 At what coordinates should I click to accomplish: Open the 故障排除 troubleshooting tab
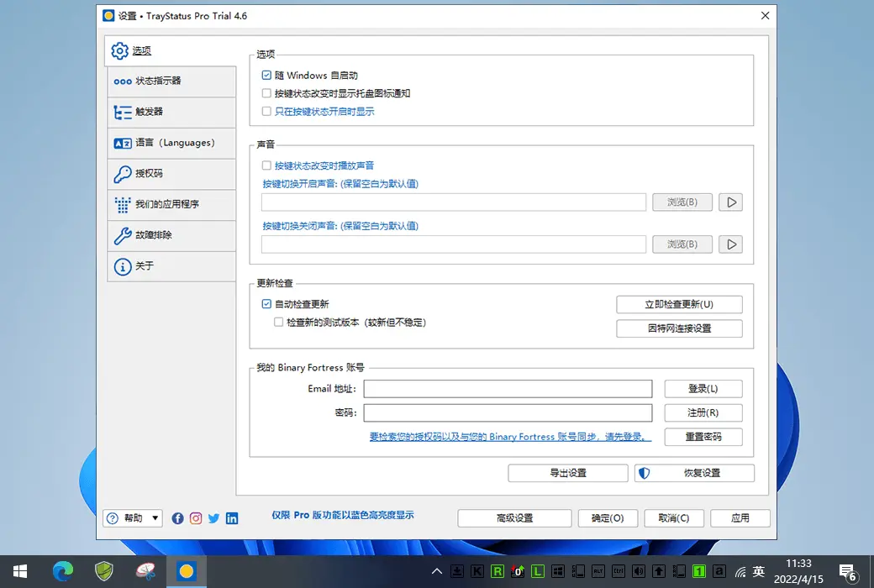pos(171,235)
